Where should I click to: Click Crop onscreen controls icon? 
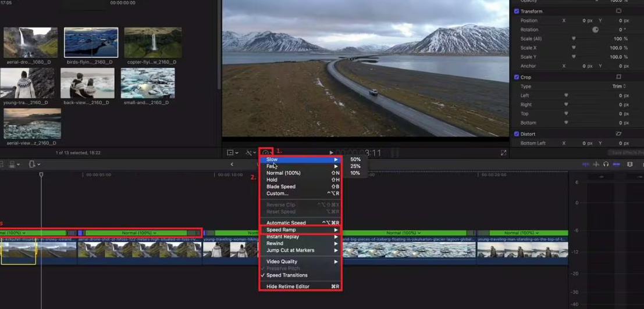tap(618, 77)
